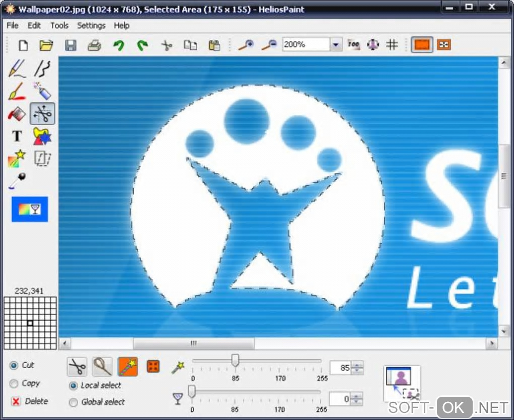Select the Cut radio option
This screenshot has width=514, height=420.
pyautogui.click(x=14, y=365)
